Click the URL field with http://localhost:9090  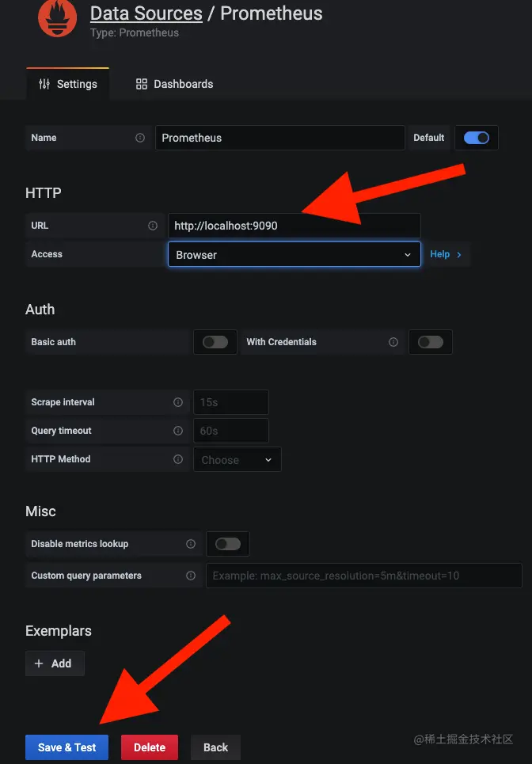click(x=294, y=226)
